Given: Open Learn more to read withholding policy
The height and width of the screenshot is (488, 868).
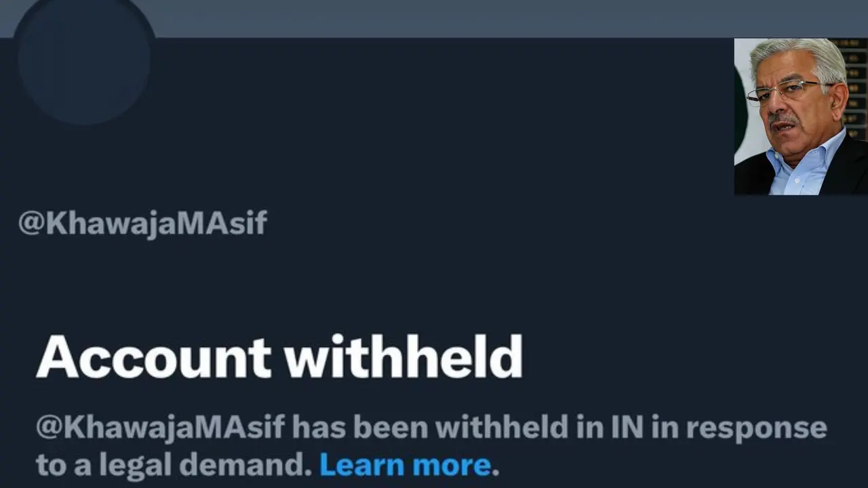Looking at the screenshot, I should 404,464.
